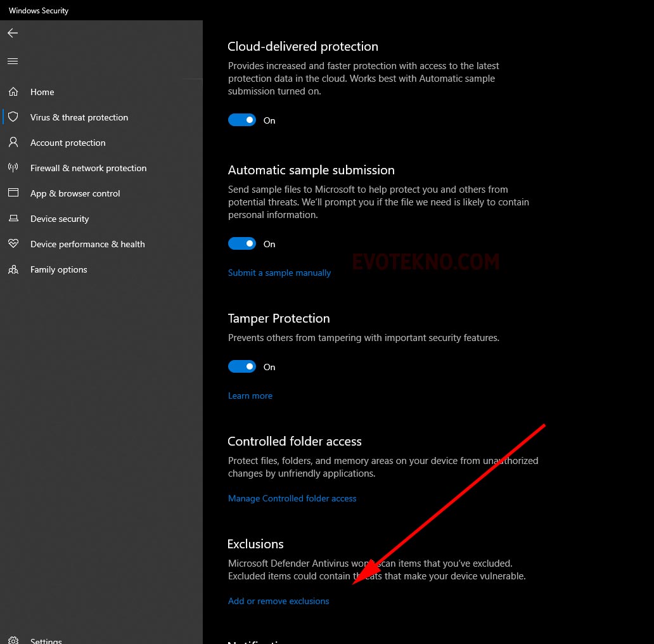Click the Settings gear icon
The height and width of the screenshot is (644, 654).
(13, 639)
